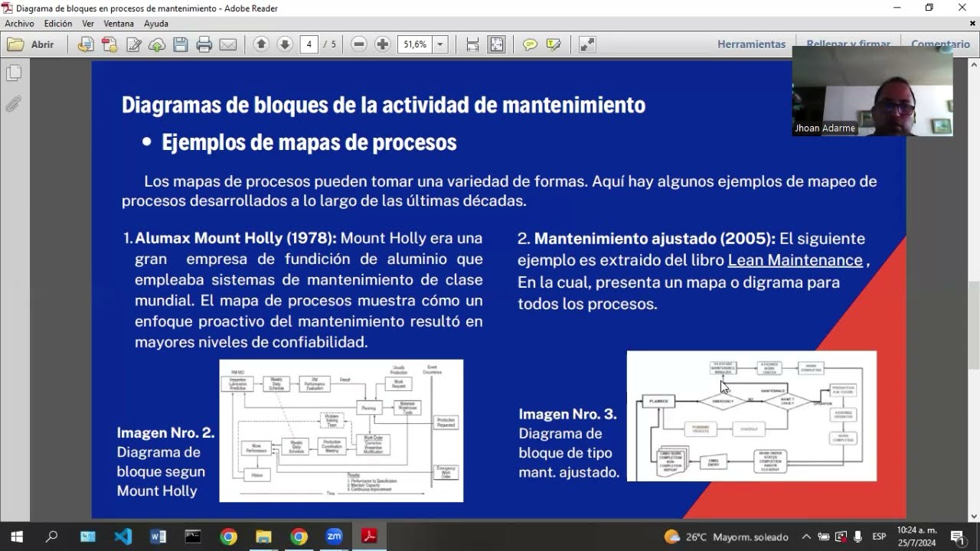This screenshot has height=551, width=980.
Task: Show page thumbnails in left sidebar
Action: pos(14,73)
